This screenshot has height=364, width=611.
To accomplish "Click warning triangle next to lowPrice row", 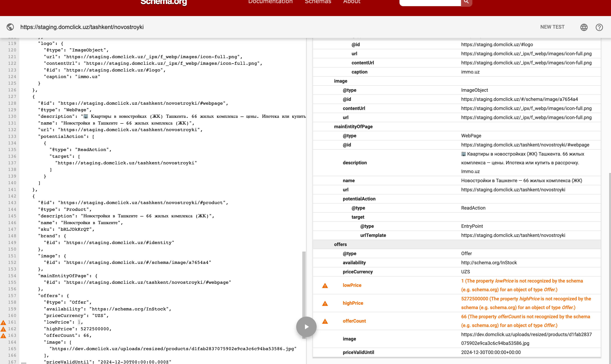I will point(325,286).
